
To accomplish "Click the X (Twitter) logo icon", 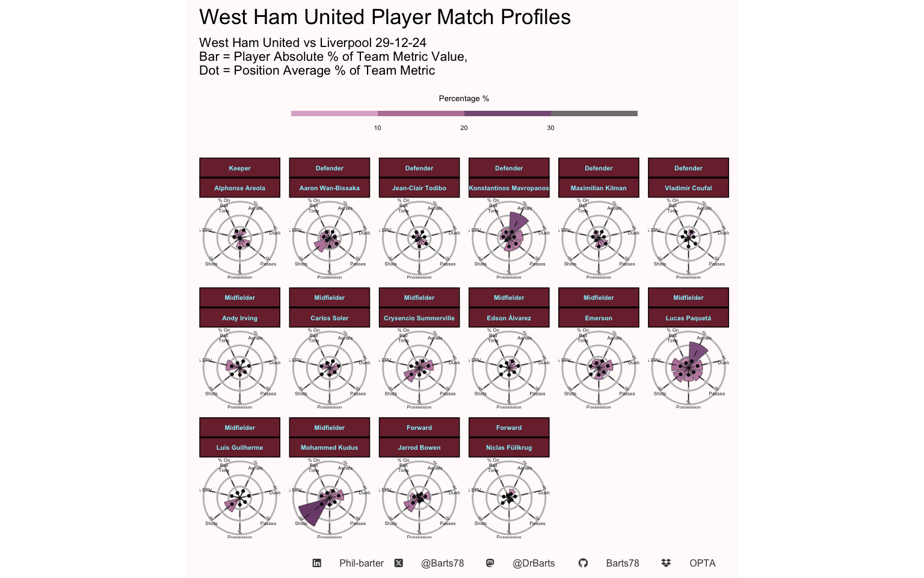I will [399, 563].
